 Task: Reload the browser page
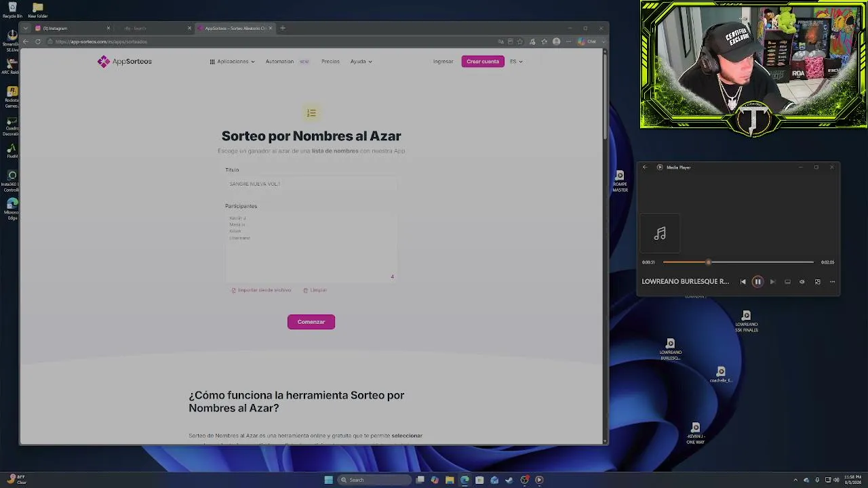click(x=38, y=42)
